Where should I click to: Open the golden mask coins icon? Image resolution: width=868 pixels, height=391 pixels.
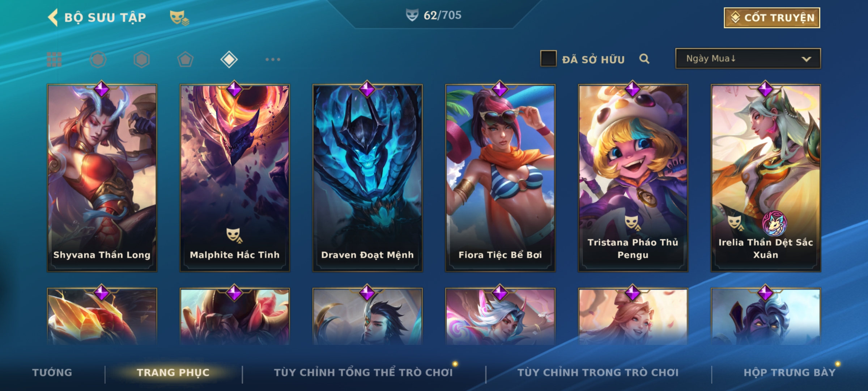pos(179,18)
